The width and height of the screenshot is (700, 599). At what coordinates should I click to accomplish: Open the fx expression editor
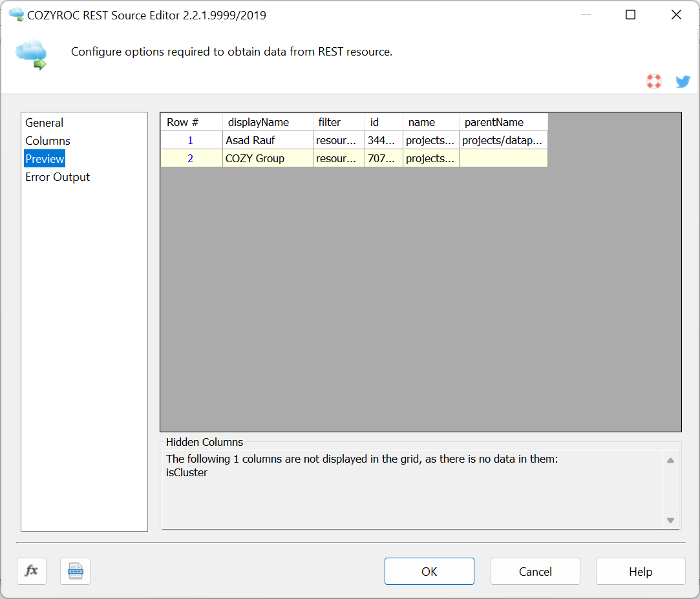tap(32, 571)
